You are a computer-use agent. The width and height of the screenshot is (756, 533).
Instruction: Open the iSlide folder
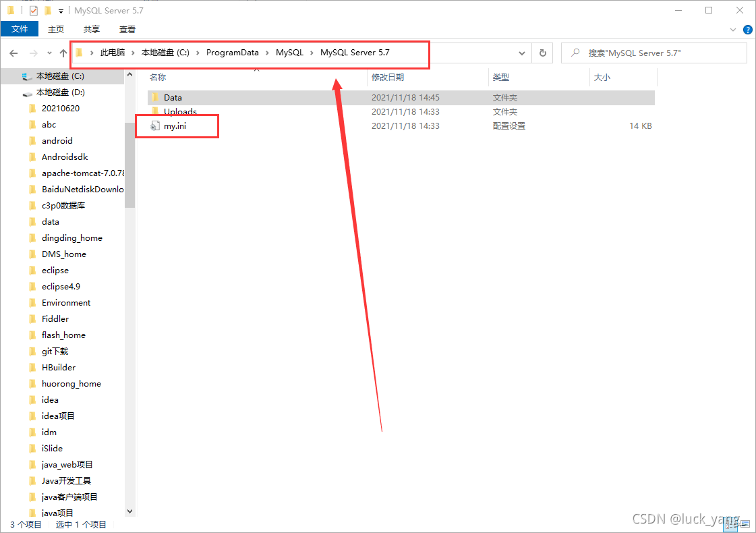click(x=52, y=448)
